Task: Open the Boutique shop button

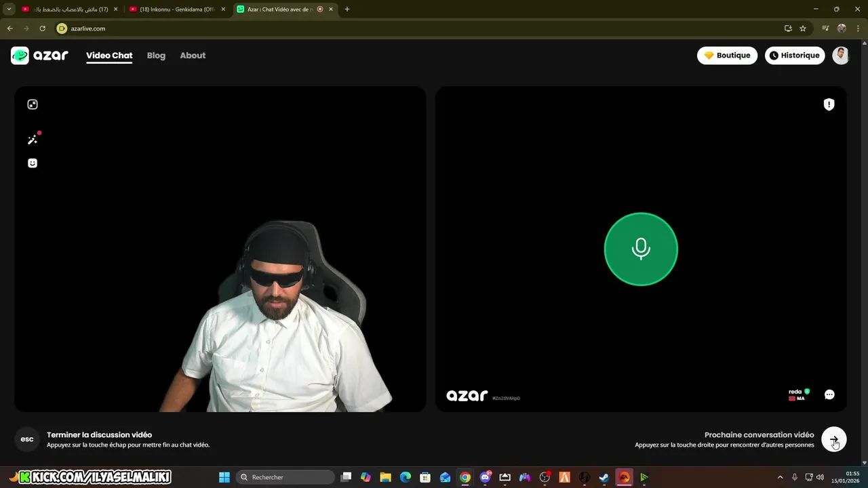Action: coord(727,56)
